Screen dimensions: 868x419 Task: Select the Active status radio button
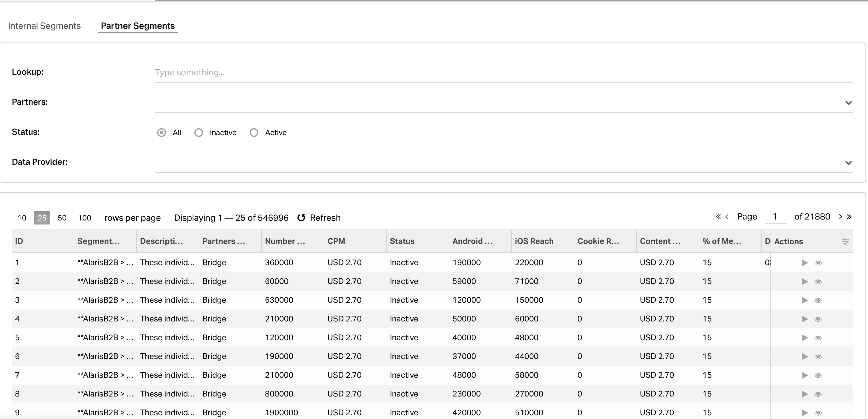254,133
